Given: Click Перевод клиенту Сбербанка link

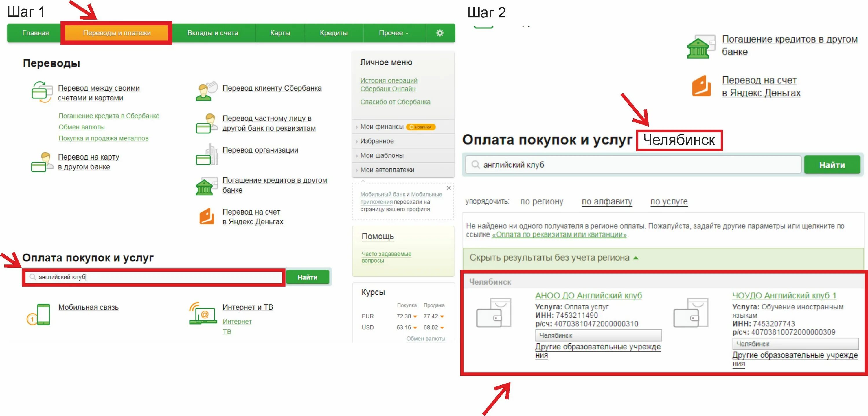Looking at the screenshot, I should 272,88.
